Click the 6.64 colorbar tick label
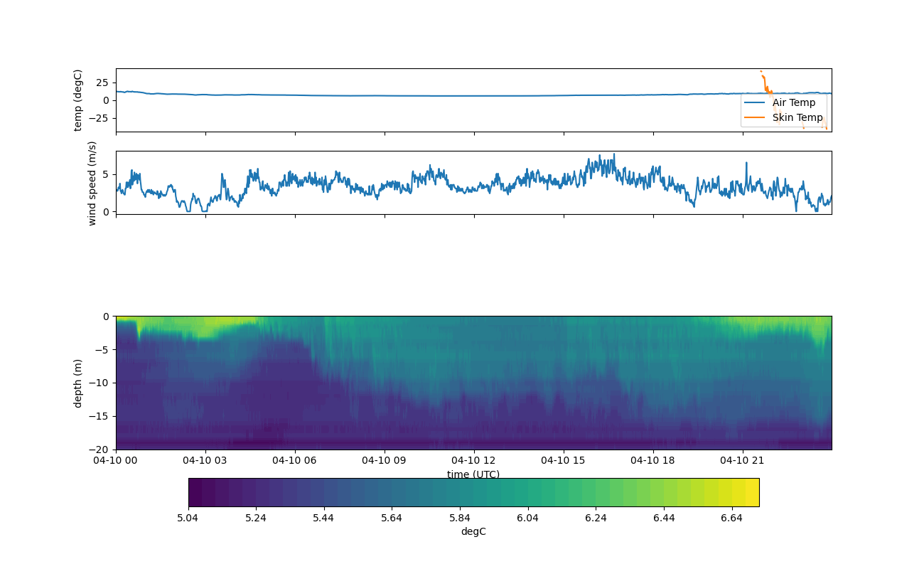Viewport: 924px width, 569px height. [x=731, y=518]
